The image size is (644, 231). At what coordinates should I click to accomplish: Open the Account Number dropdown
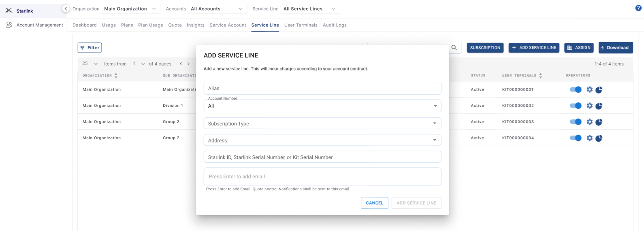pyautogui.click(x=322, y=106)
